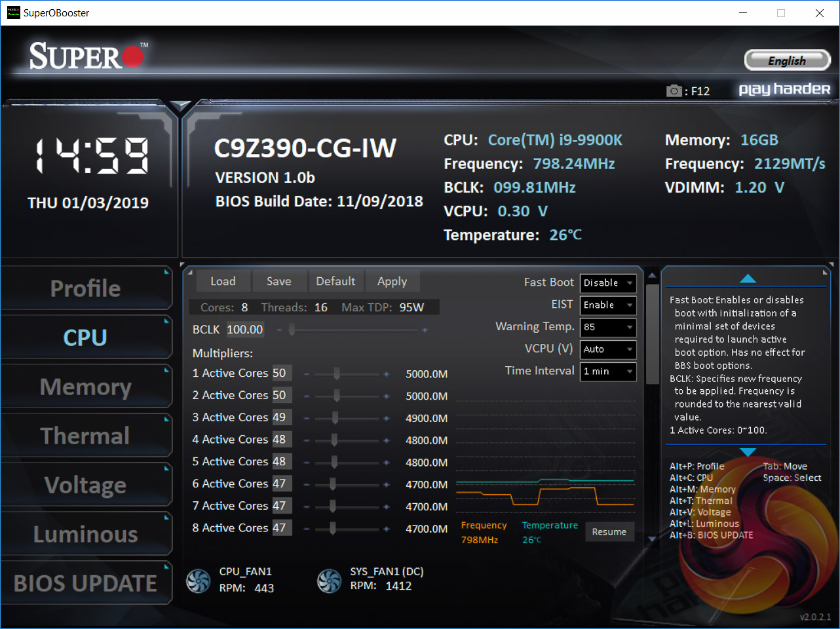Click the BCLK slider handle
Screen dimensions: 840x629
click(x=292, y=330)
